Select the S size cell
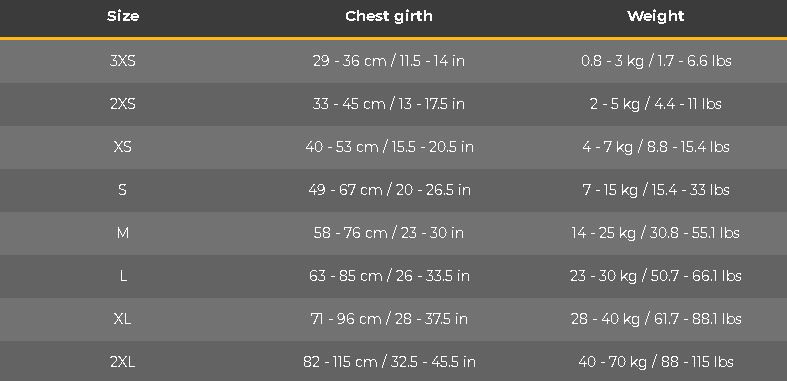The width and height of the screenshot is (787, 381). [x=123, y=190]
